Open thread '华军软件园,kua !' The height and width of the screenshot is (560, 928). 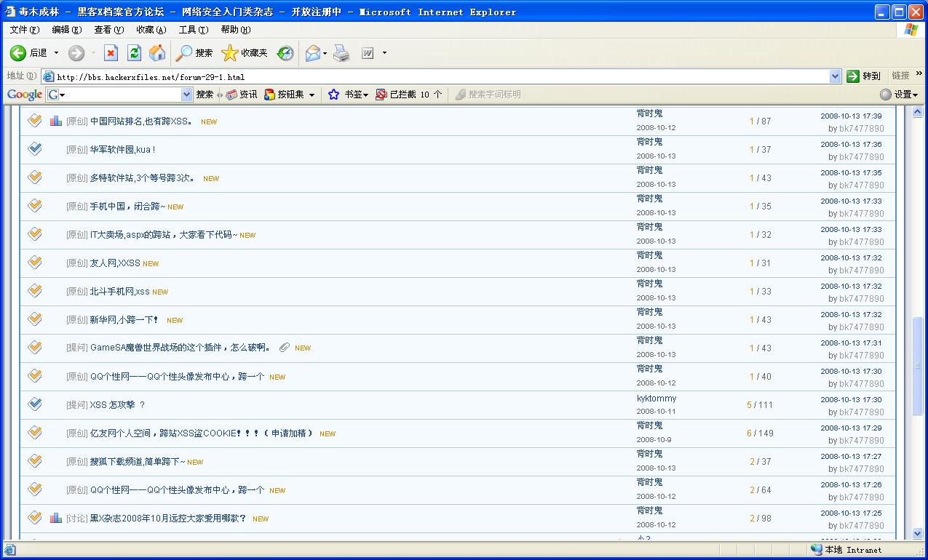122,150
